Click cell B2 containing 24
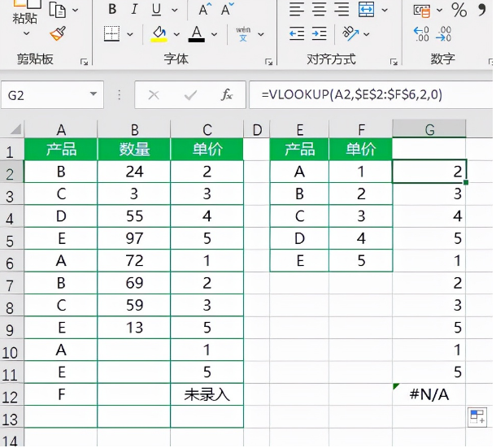Image resolution: width=496 pixels, height=448 pixels. pyautogui.click(x=134, y=172)
